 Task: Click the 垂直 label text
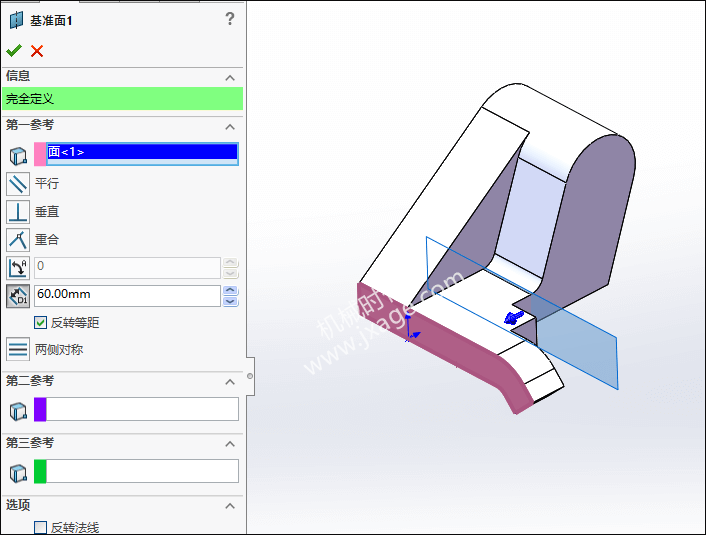[x=47, y=212]
